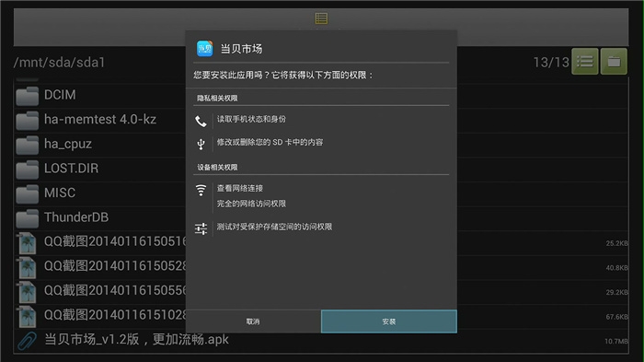The image size is (644, 362).
Task: Click the 25.2KB file size value
Action: pos(617,243)
